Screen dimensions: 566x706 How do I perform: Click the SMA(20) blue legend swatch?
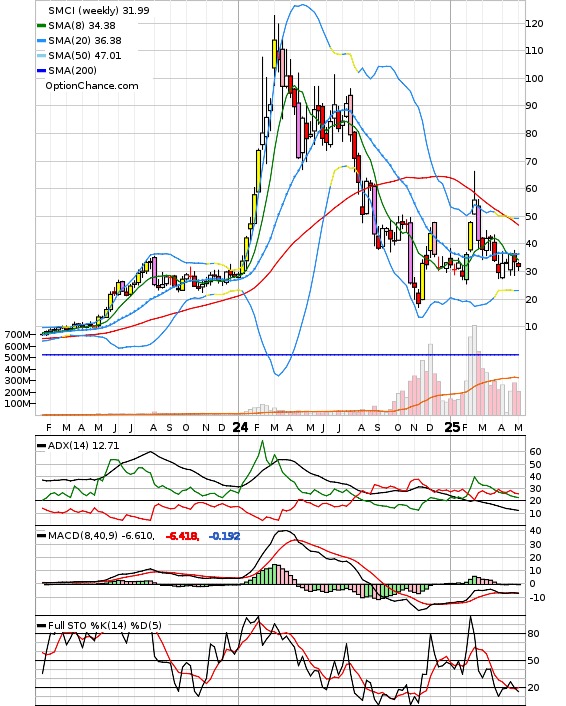[41, 41]
